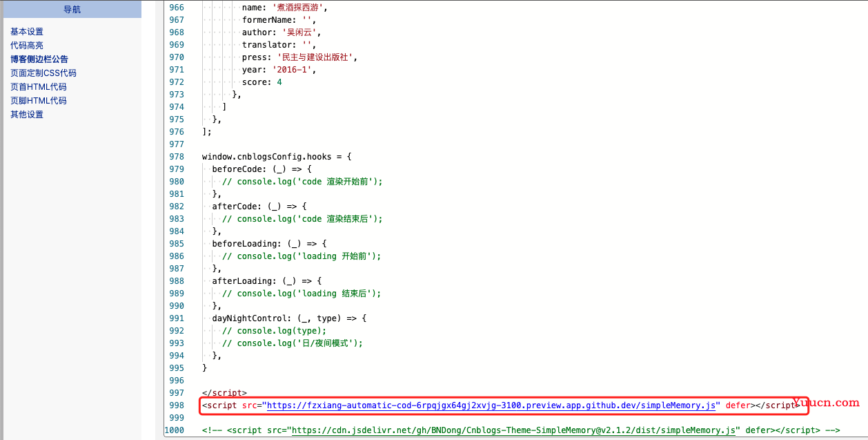Click the github.dev simpleMemory.js URL
Image resolution: width=868 pixels, height=440 pixels.
[491, 405]
